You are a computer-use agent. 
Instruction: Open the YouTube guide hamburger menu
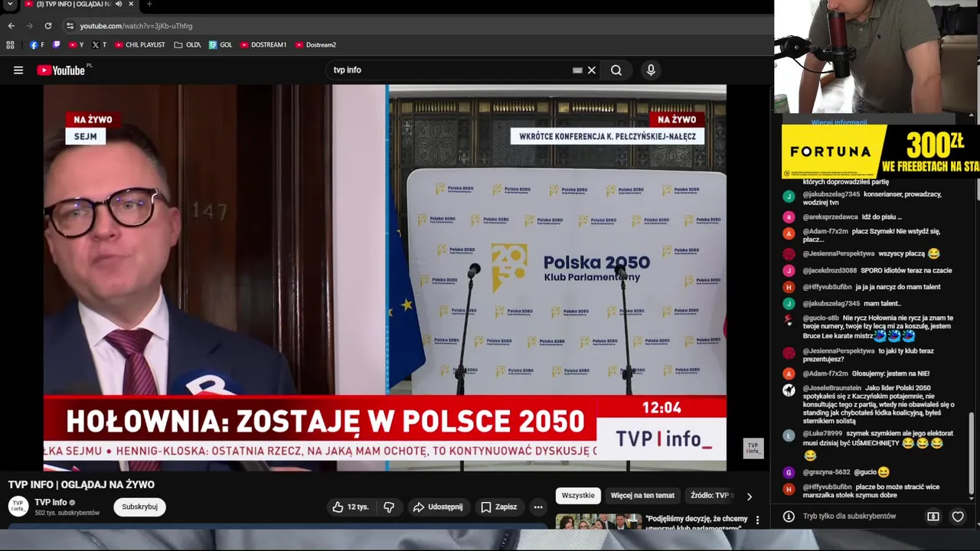(x=18, y=70)
